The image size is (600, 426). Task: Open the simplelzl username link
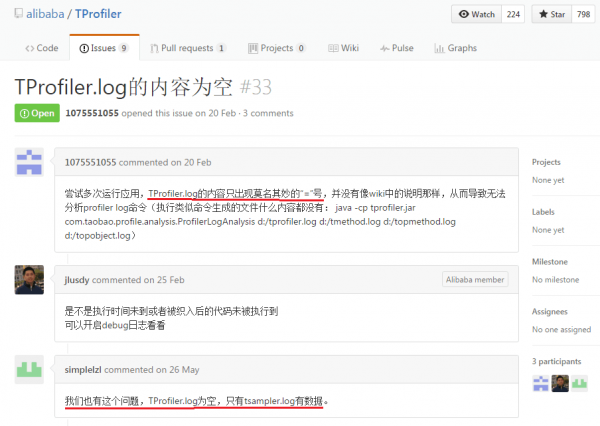tap(83, 370)
